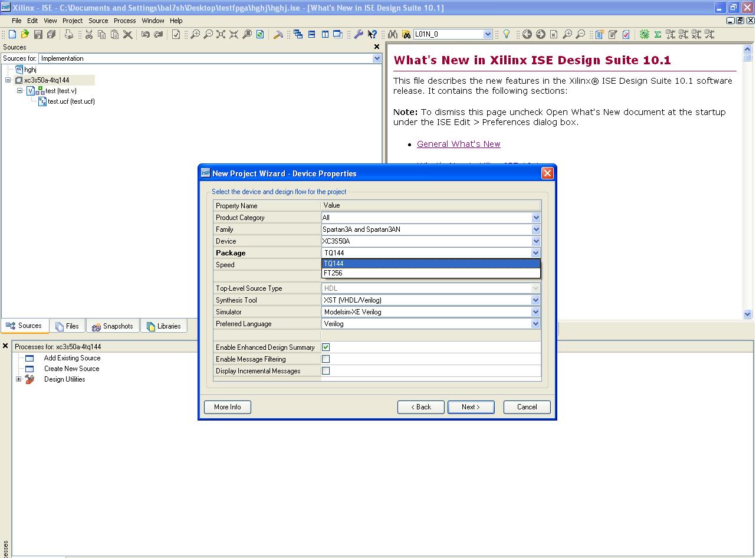Open the File menu

(17, 21)
